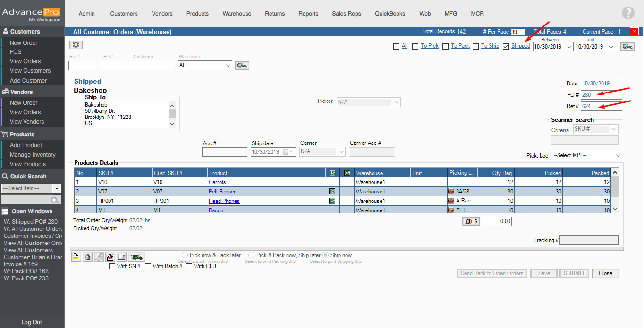Screen dimensions: 644x328
Task: Click the shipping cost dollar icon button
Action: point(471,221)
